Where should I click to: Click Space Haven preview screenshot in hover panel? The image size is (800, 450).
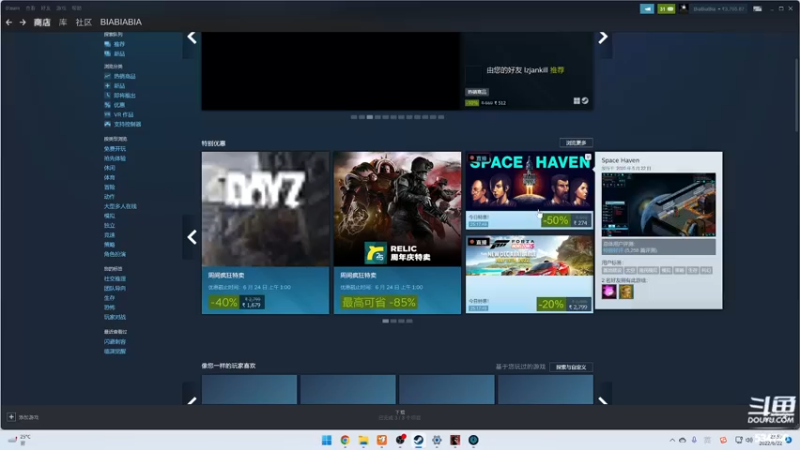658,204
